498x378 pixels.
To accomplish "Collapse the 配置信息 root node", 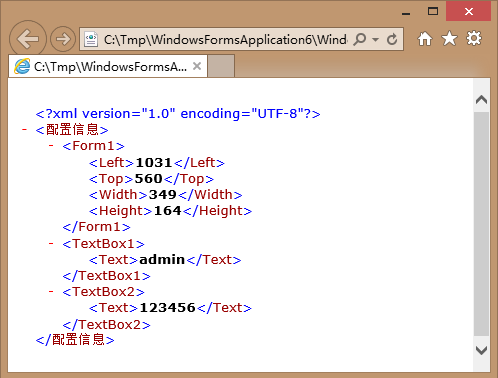I will [24, 129].
